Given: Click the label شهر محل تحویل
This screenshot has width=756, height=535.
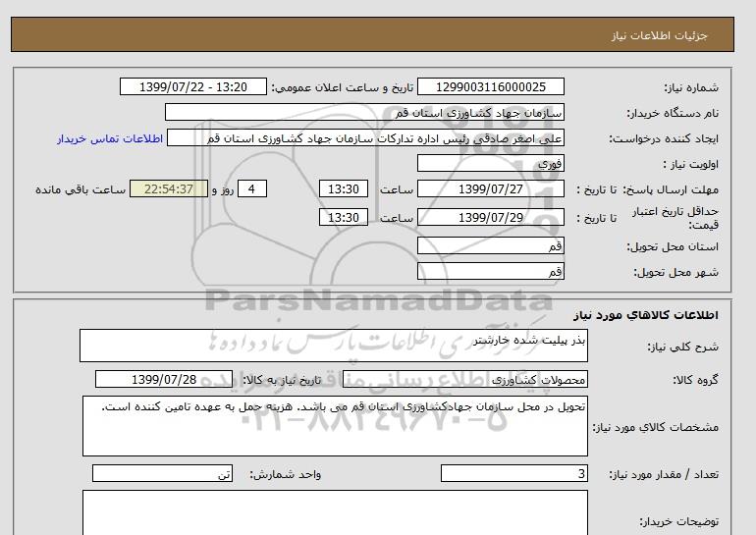Looking at the screenshot, I should 675,272.
